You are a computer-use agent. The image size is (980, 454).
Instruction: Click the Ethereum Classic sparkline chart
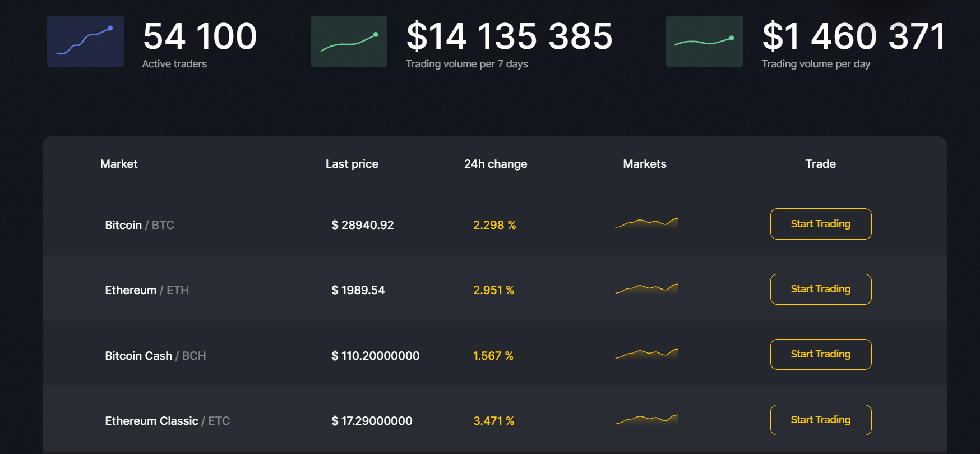click(646, 419)
